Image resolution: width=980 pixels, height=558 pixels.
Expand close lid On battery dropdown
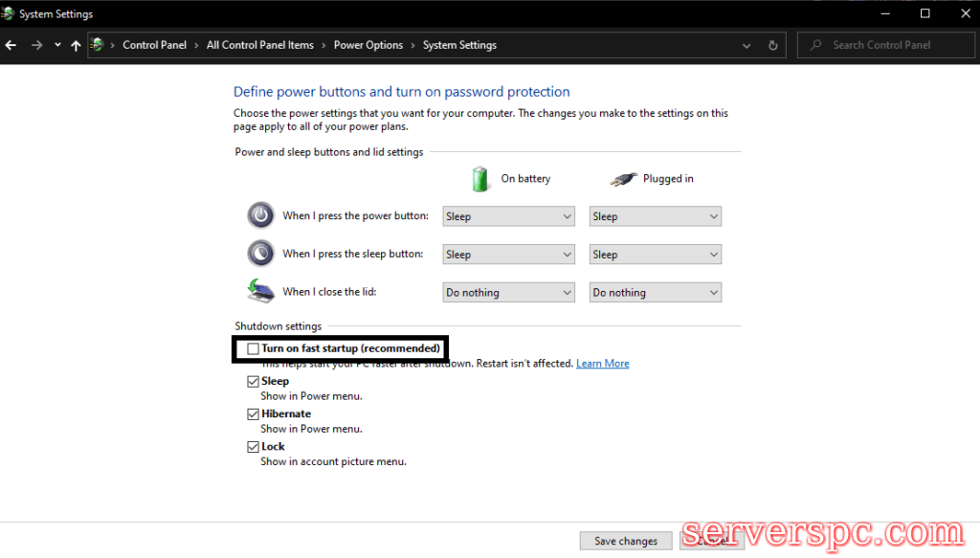pyautogui.click(x=508, y=293)
